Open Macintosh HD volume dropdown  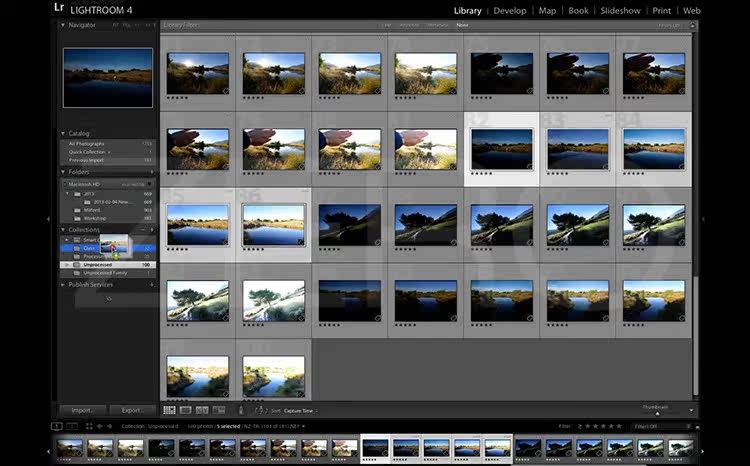pyautogui.click(x=149, y=184)
